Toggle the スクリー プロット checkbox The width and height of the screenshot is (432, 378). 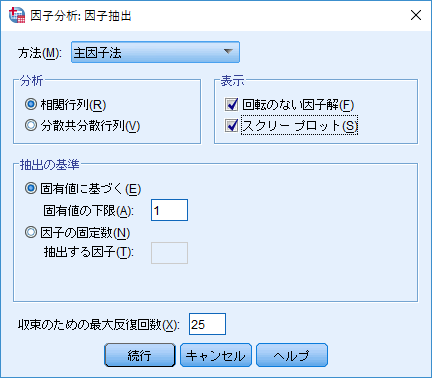click(x=231, y=125)
